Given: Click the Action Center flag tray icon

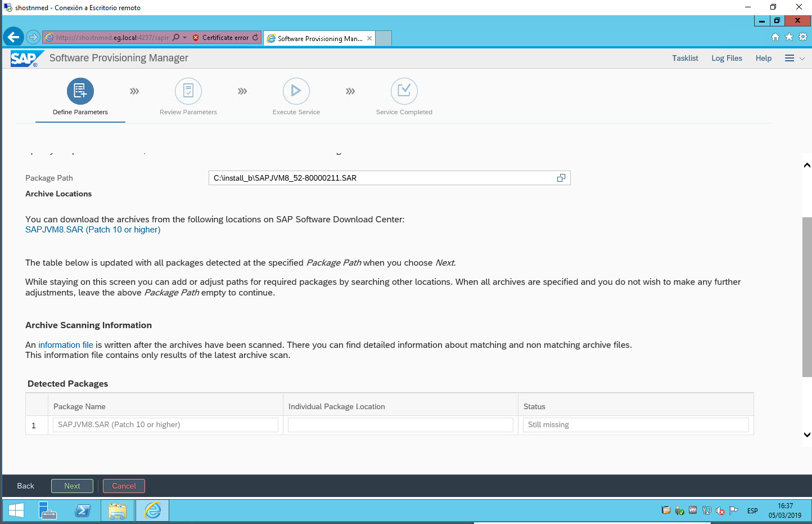Looking at the screenshot, I should pos(734,511).
